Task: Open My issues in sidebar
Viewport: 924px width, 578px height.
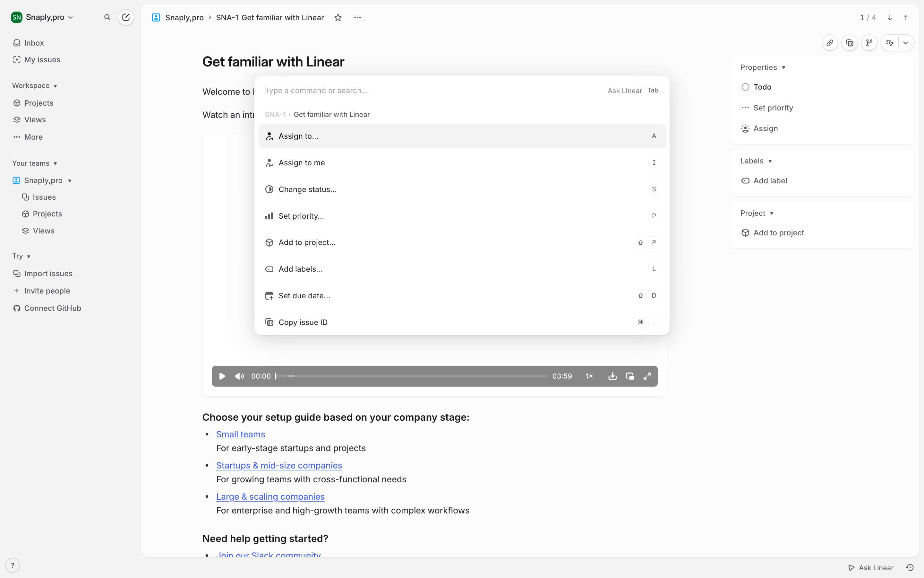Action: (37, 60)
